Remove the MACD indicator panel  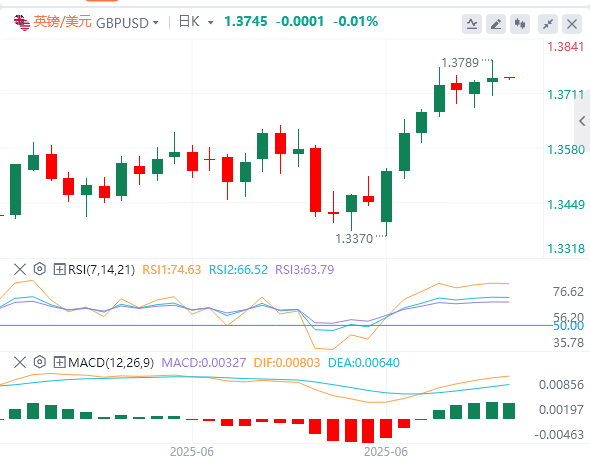click(20, 362)
